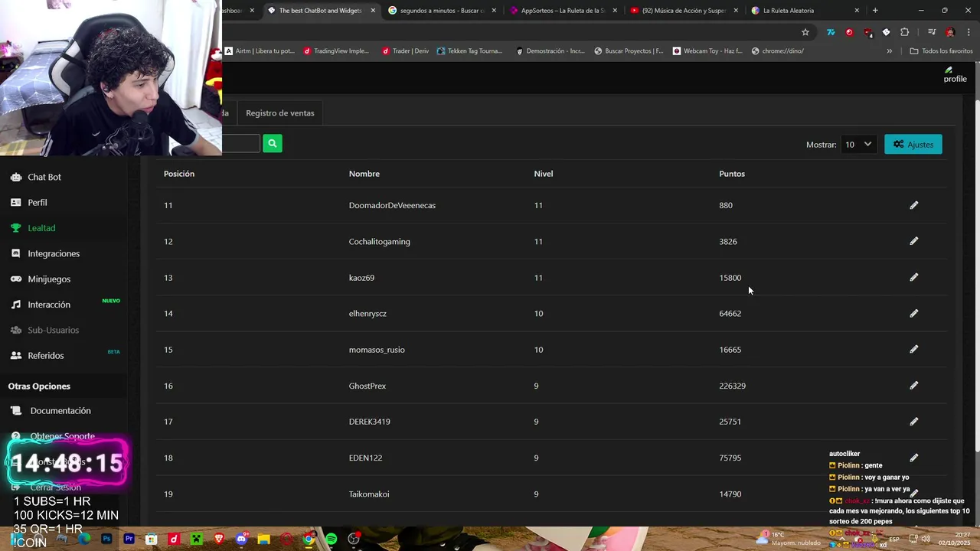
Task: Click the pencil icon for elhenryscz
Action: 913,313
